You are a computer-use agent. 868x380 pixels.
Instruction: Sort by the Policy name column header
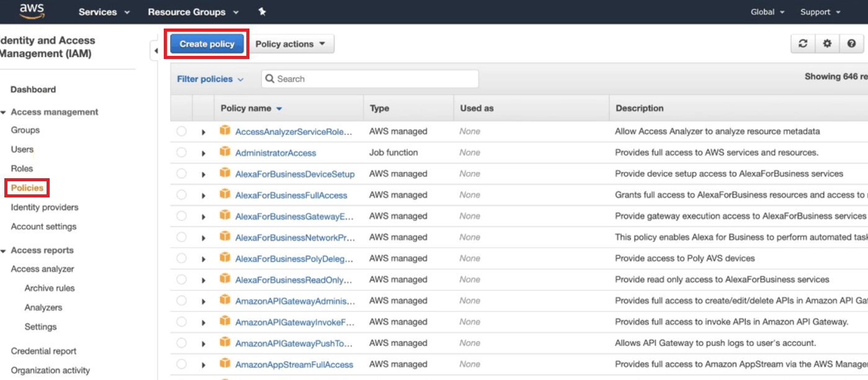[251, 108]
